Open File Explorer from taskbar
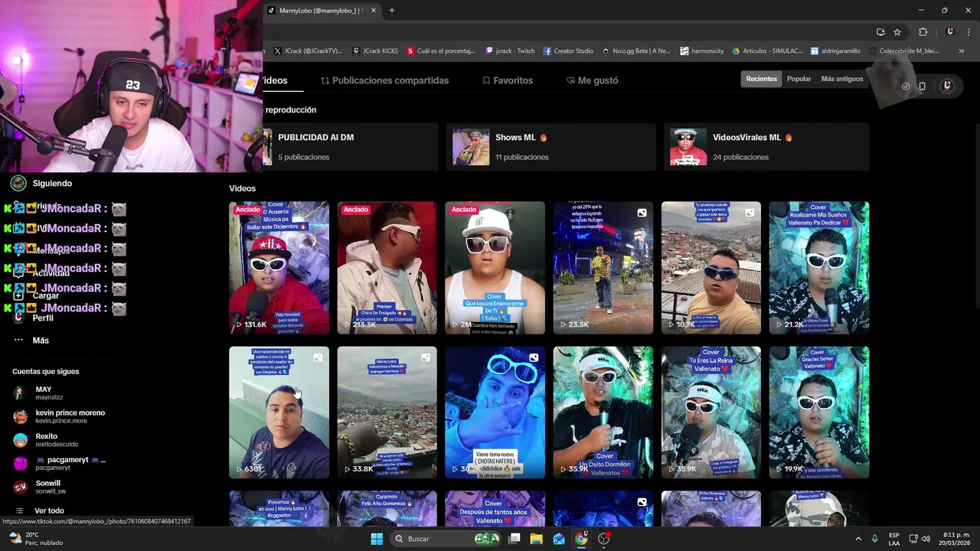980x551 pixels. pyautogui.click(x=537, y=539)
